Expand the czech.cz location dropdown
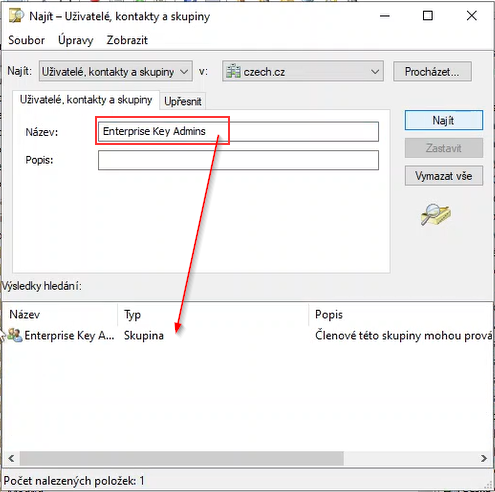495x492 pixels. point(303,71)
